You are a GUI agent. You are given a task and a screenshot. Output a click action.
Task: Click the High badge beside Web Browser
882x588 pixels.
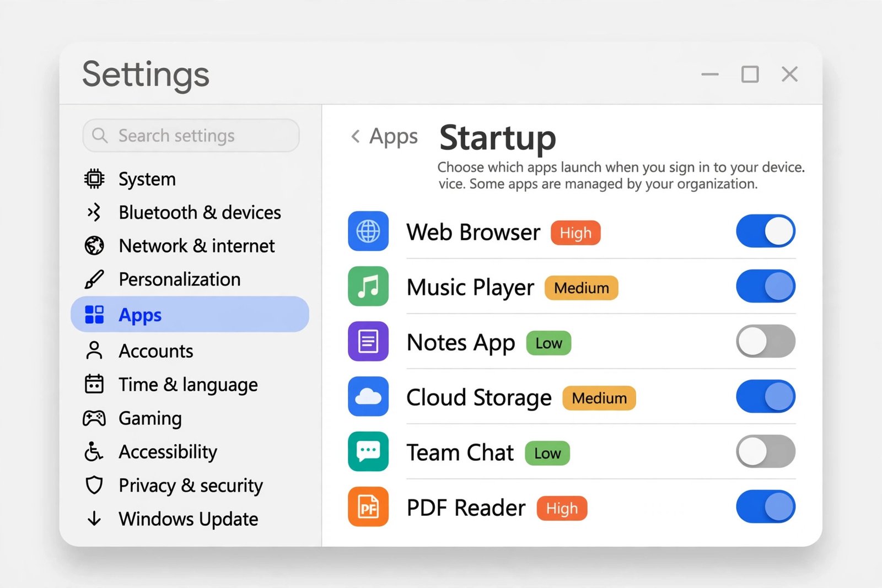[x=576, y=233]
